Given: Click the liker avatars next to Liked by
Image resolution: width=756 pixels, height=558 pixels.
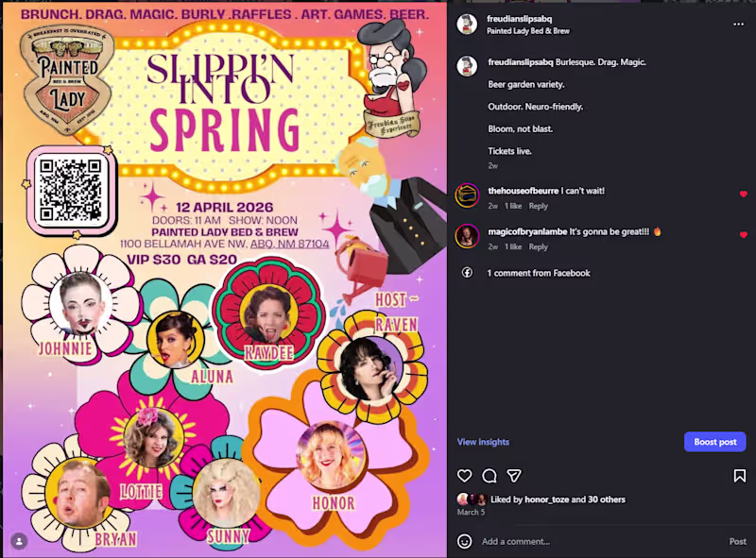Looking at the screenshot, I should 472,499.
